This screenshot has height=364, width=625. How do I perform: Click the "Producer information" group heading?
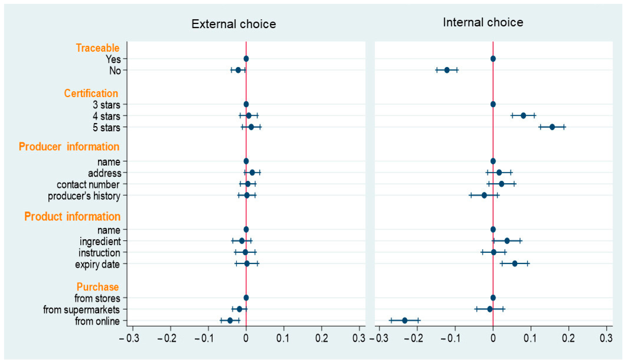pos(69,146)
